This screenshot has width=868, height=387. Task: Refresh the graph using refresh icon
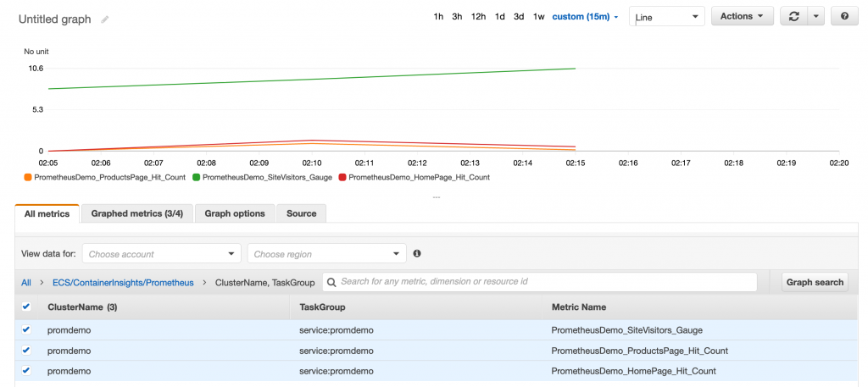pos(793,17)
